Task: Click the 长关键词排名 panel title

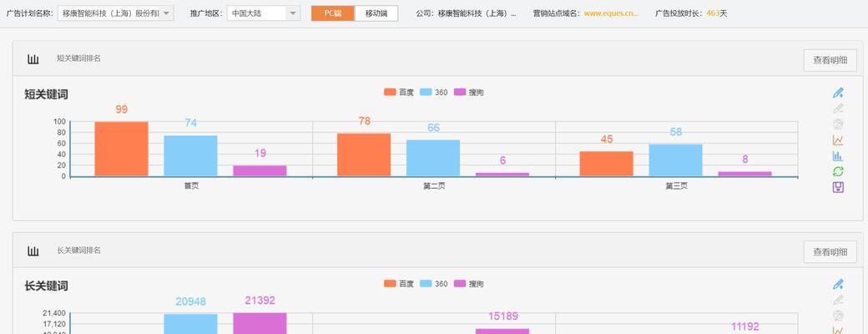Action: click(x=78, y=250)
